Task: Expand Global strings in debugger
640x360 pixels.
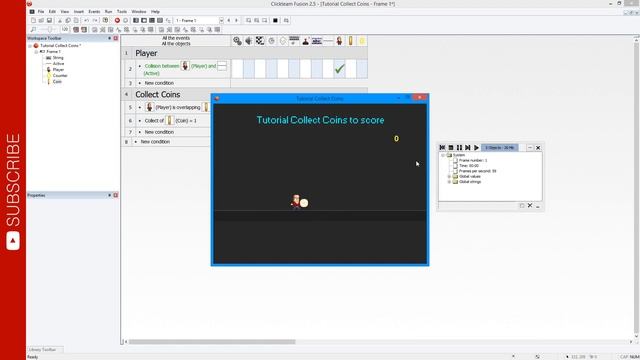Action: click(x=449, y=182)
